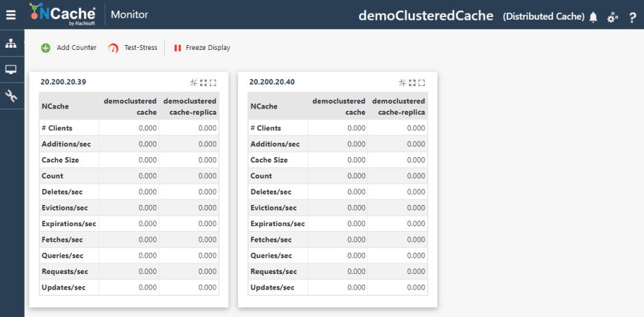Open the cluster topology sidebar icon
644x317 pixels.
coord(11,44)
